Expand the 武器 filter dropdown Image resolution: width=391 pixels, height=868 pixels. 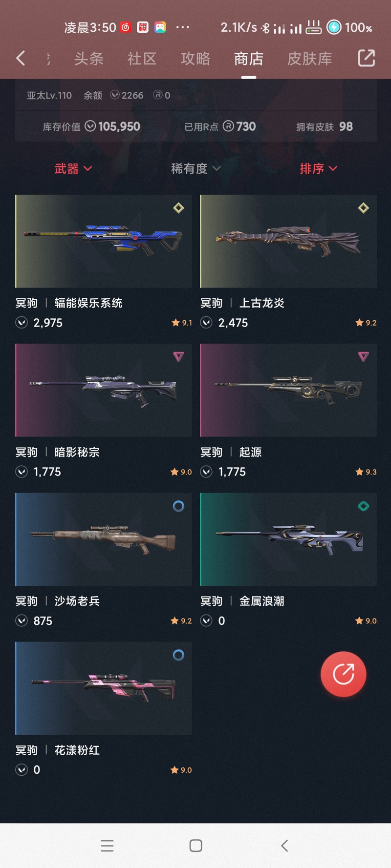tap(73, 169)
